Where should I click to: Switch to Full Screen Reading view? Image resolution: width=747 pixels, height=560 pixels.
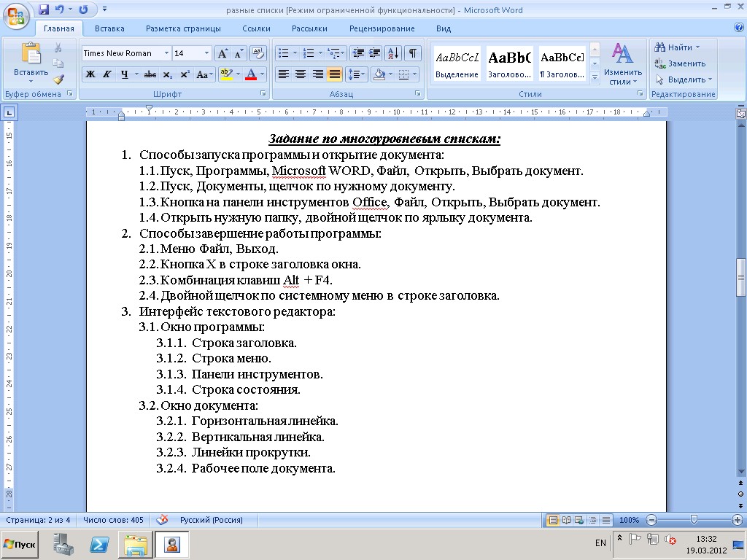565,520
